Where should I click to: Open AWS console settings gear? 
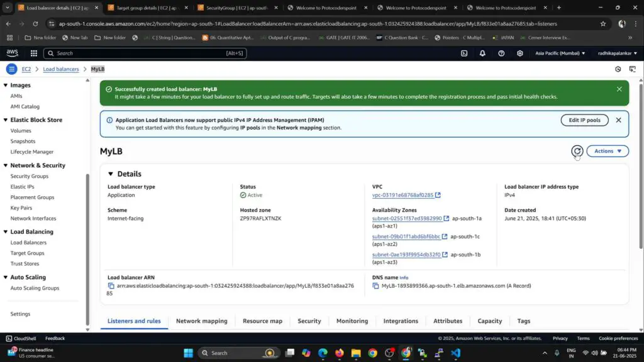point(519,53)
